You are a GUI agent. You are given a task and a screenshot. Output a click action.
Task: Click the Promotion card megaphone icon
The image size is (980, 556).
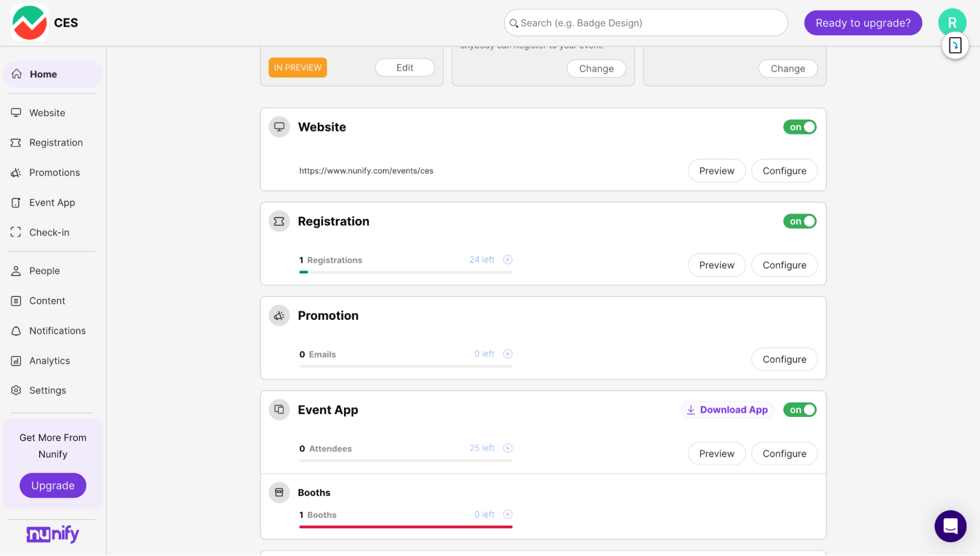tap(279, 315)
